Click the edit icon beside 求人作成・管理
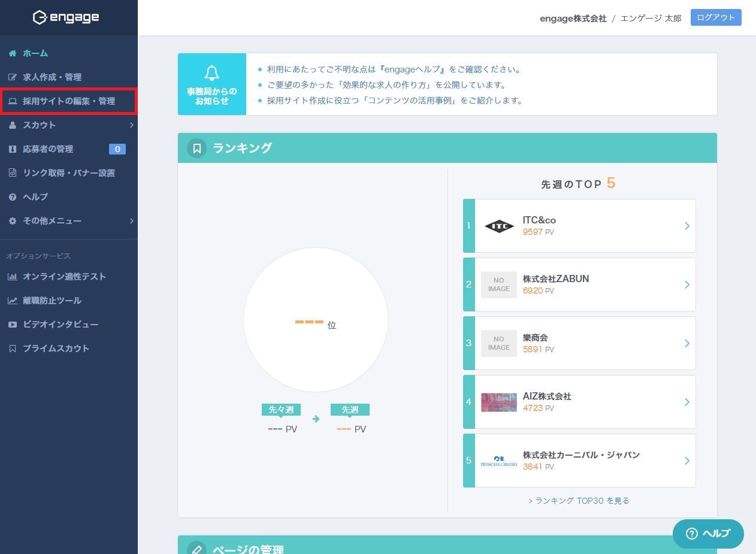The height and width of the screenshot is (554, 756). [x=12, y=77]
